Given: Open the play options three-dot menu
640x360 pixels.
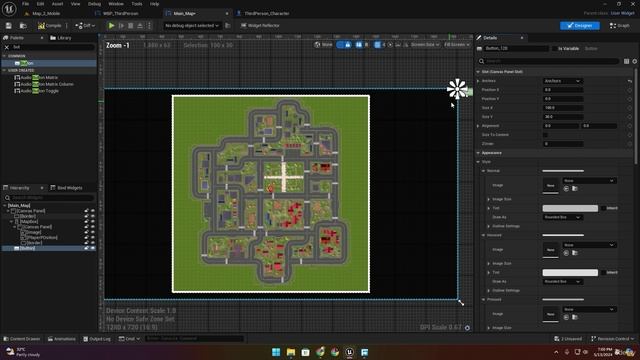Looking at the screenshot, I should [149, 26].
